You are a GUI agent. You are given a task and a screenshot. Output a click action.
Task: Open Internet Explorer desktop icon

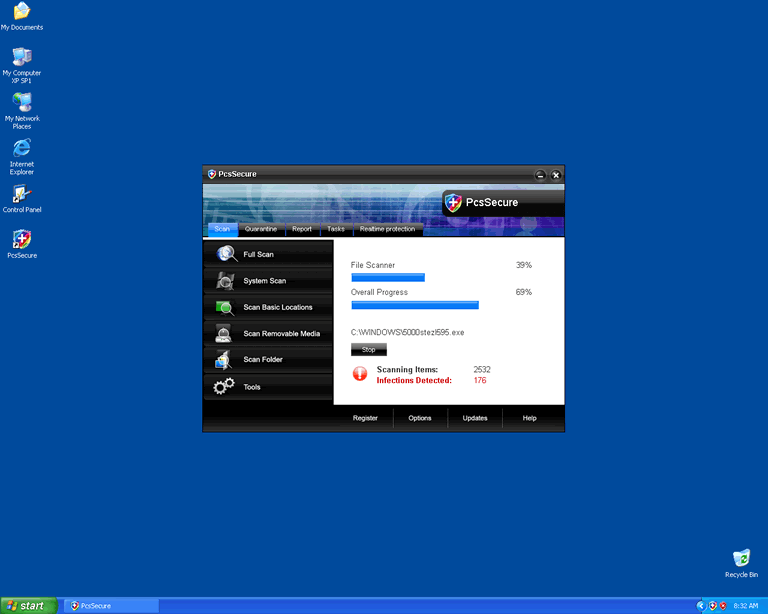pyautogui.click(x=22, y=149)
